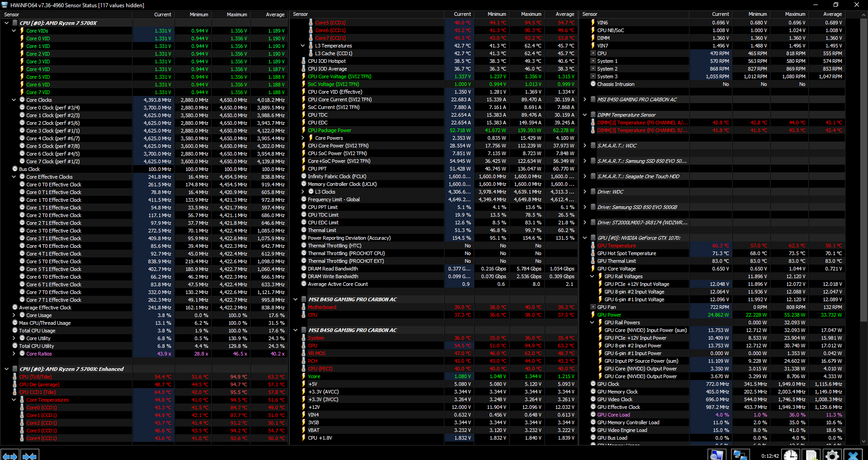The height and width of the screenshot is (460, 868).
Task: Collapse the L3 Temperatures tree
Action: 303,46
